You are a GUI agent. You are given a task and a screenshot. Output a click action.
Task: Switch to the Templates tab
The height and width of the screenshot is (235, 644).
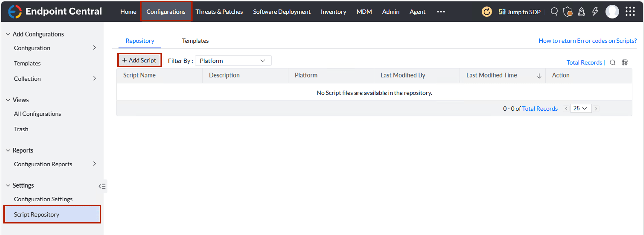[x=195, y=41]
